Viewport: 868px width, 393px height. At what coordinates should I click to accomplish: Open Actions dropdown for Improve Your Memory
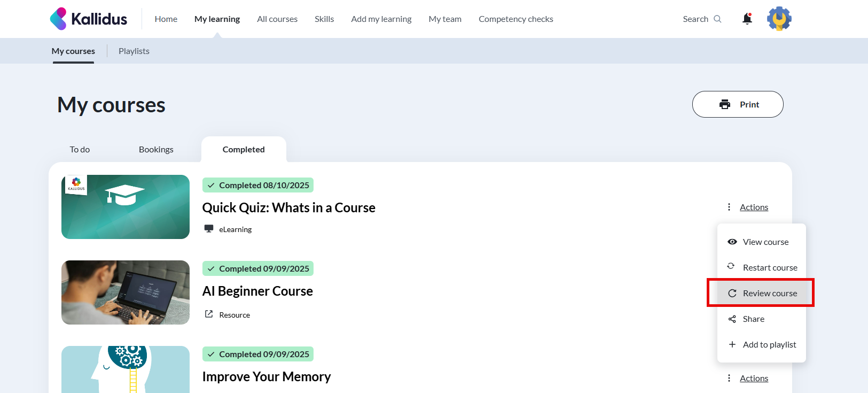coord(754,379)
